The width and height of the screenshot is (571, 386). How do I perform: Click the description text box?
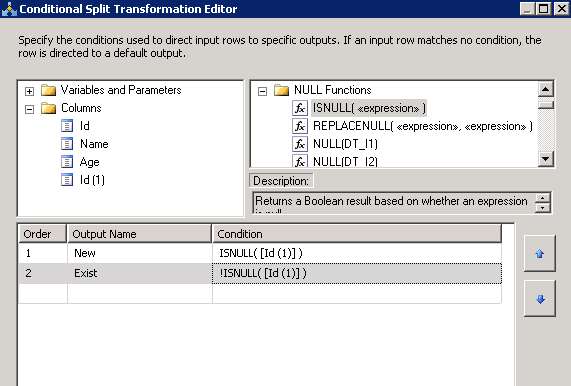(394, 203)
